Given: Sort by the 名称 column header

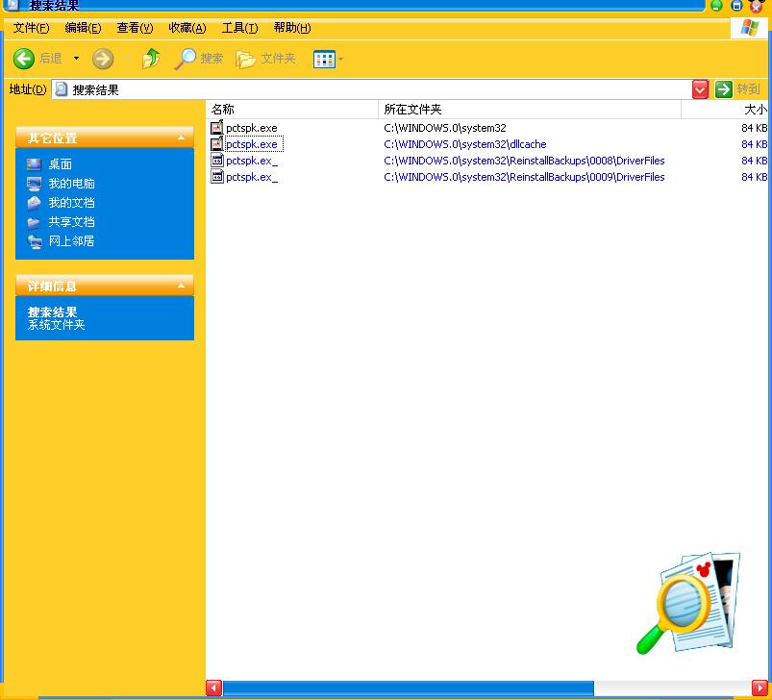Looking at the screenshot, I should pyautogui.click(x=291, y=110).
